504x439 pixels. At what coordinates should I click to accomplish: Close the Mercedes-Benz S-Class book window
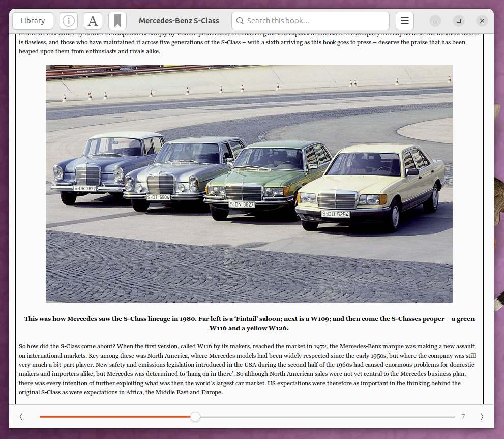tap(482, 21)
